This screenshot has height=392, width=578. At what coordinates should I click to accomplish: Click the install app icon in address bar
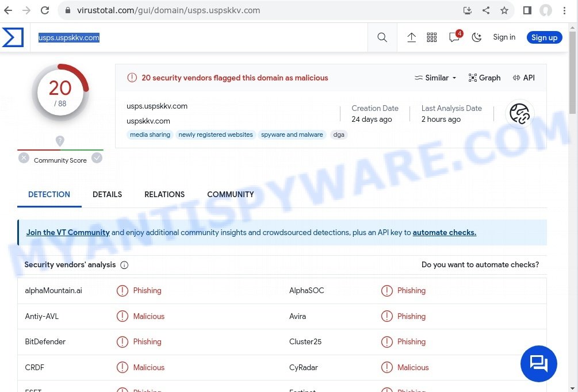coord(468,10)
